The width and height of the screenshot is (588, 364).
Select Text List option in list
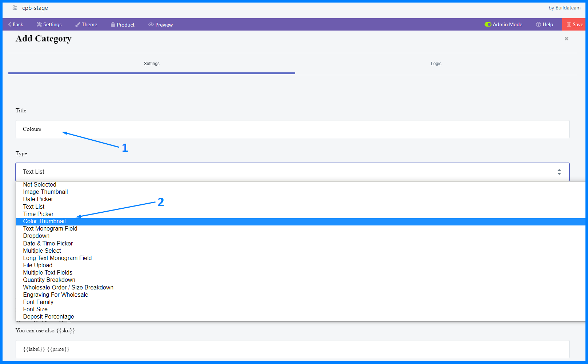(300, 207)
